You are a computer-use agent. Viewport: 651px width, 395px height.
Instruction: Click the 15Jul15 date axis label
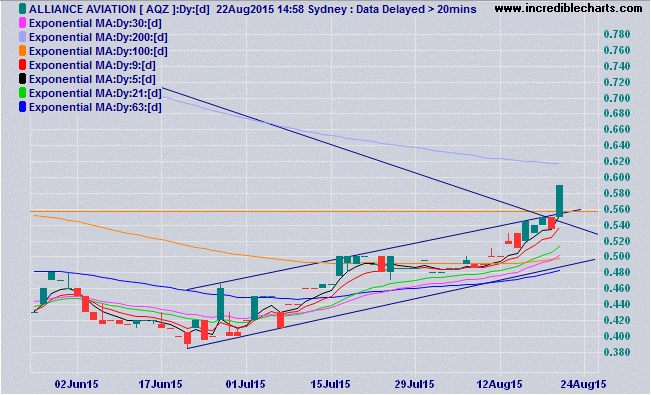click(x=330, y=384)
